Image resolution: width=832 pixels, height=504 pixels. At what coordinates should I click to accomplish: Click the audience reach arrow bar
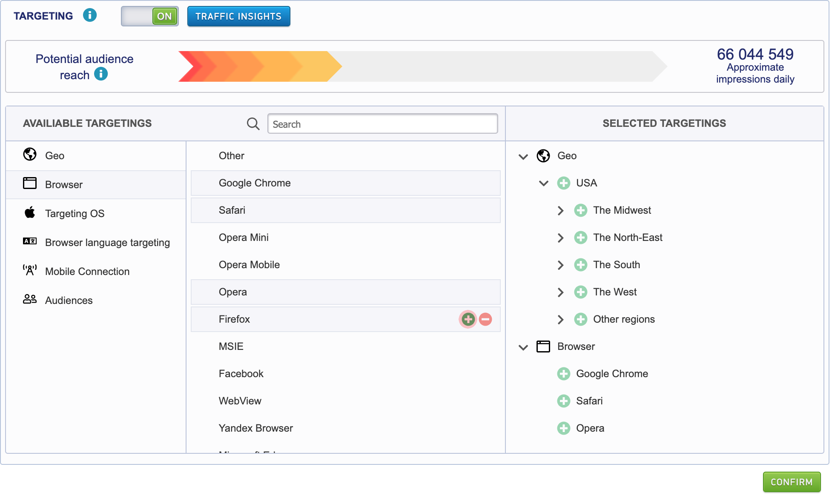coord(422,66)
